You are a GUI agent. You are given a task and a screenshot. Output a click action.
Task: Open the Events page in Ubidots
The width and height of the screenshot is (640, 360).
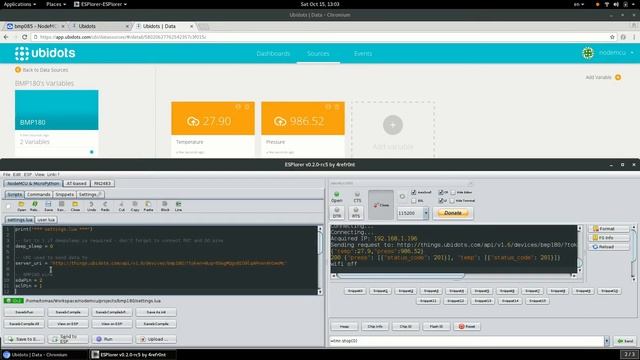click(363, 53)
